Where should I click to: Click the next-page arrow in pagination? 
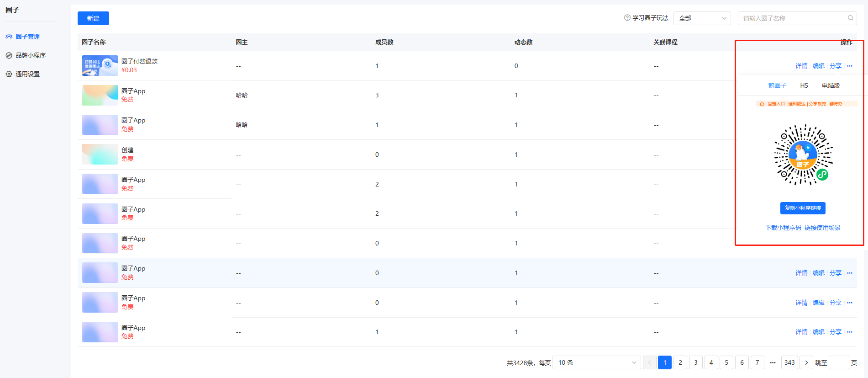(806, 362)
